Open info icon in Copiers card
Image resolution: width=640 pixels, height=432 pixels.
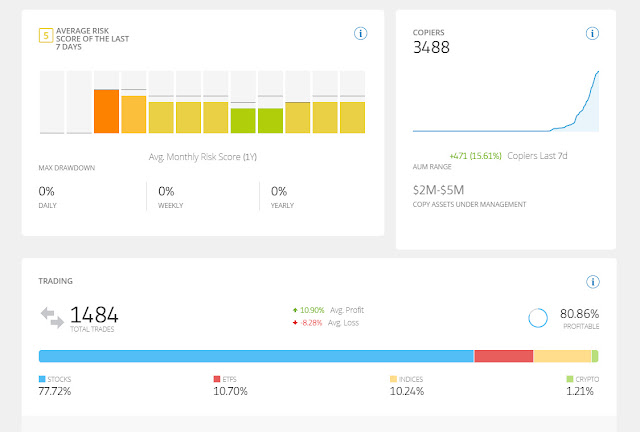click(x=592, y=33)
